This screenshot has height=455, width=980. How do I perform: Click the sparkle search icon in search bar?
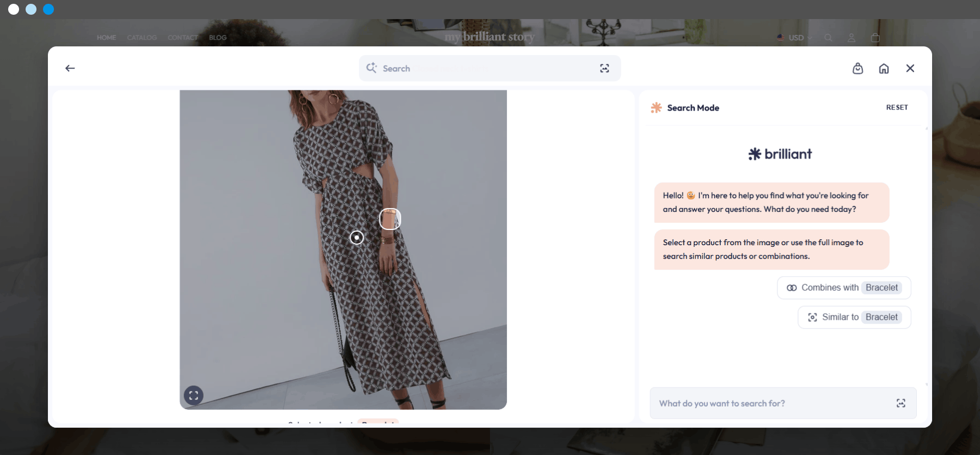coord(371,68)
